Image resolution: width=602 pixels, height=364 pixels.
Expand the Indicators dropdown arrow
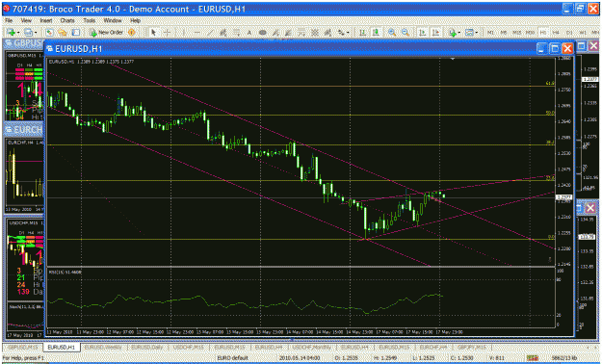coord(459,33)
